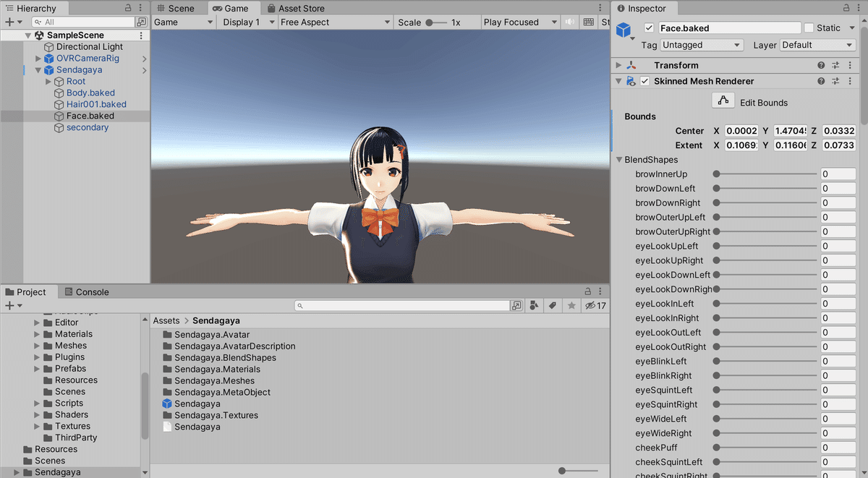Click the browInnerUp blendshape slider

tap(765, 174)
